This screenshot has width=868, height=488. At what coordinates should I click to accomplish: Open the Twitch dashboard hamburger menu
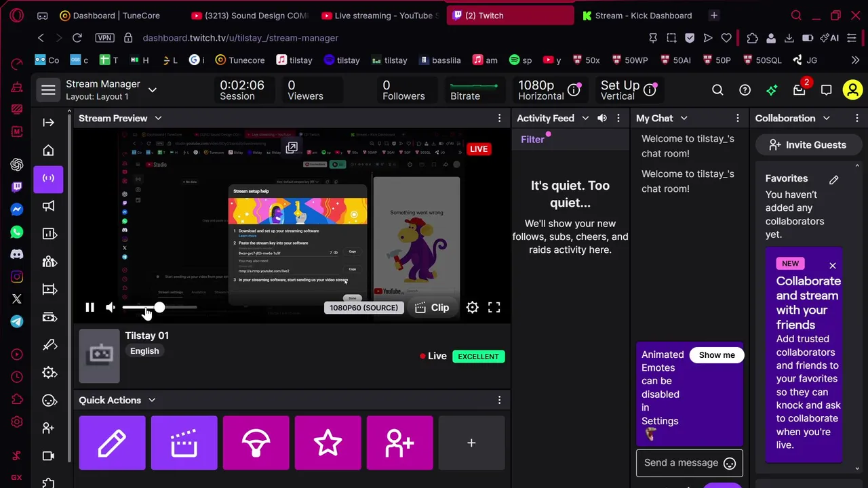coord(48,89)
